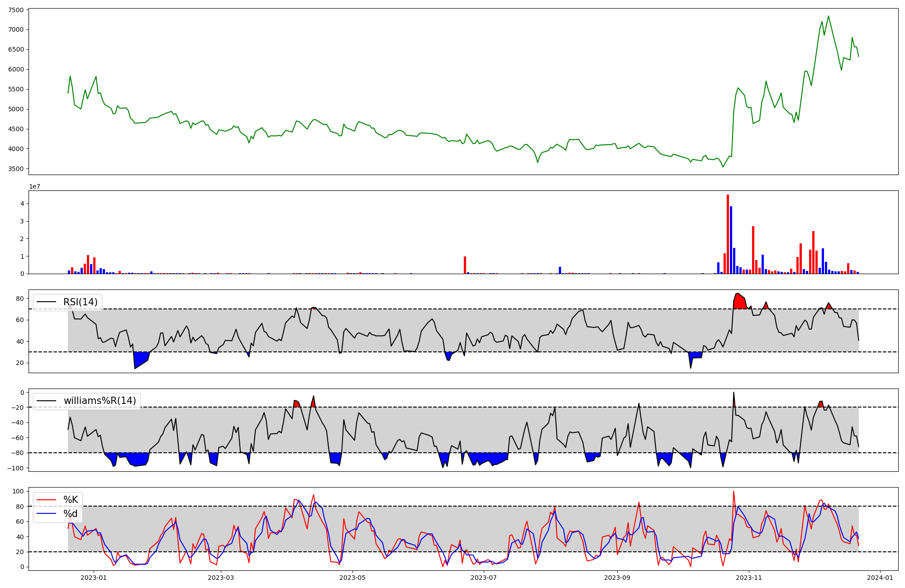
Task: Select the %K legend entry text
Action: pyautogui.click(x=71, y=500)
